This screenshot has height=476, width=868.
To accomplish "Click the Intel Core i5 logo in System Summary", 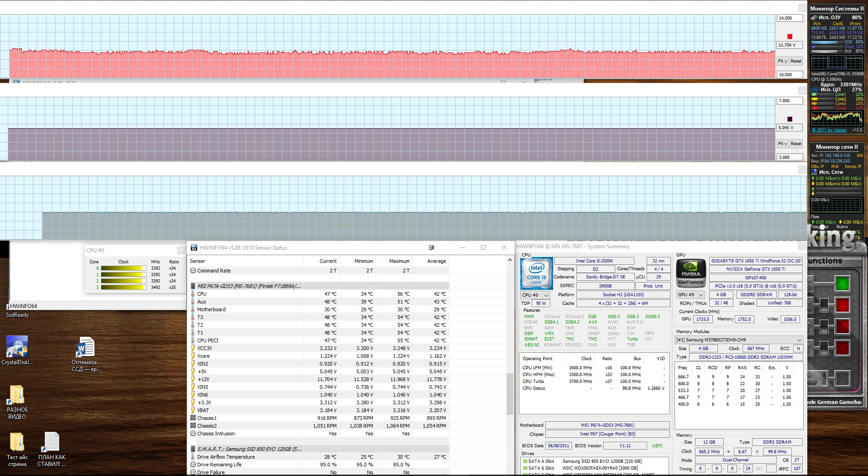I will click(536, 274).
